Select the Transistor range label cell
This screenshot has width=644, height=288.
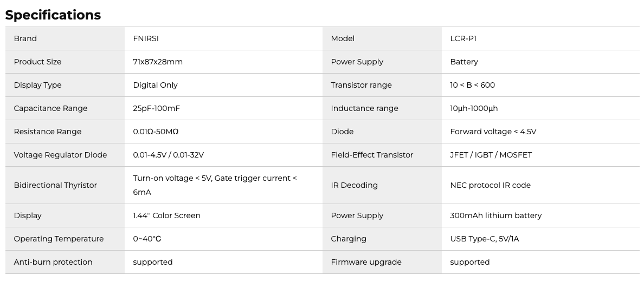pyautogui.click(x=361, y=85)
